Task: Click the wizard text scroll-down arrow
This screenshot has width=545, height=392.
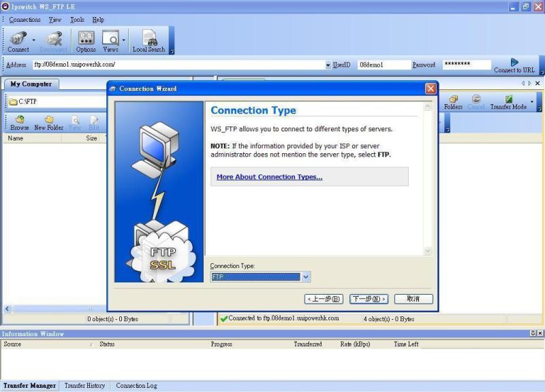Action: pos(428,250)
